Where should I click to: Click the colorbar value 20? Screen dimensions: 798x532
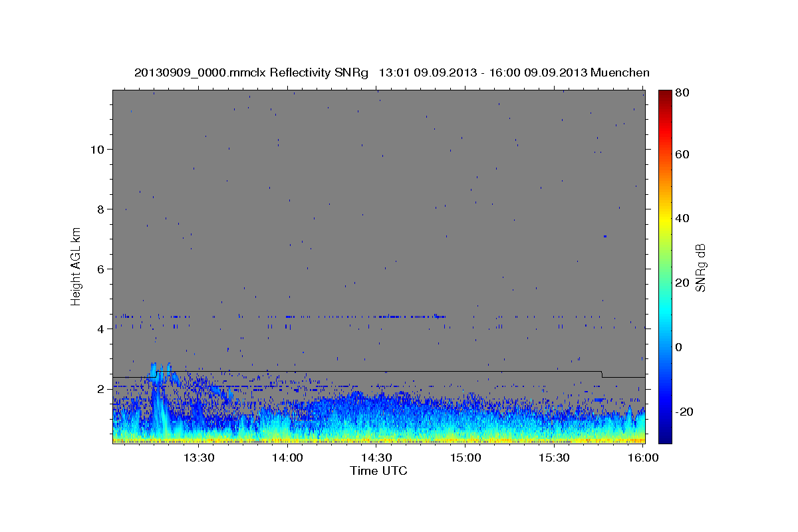coord(682,283)
